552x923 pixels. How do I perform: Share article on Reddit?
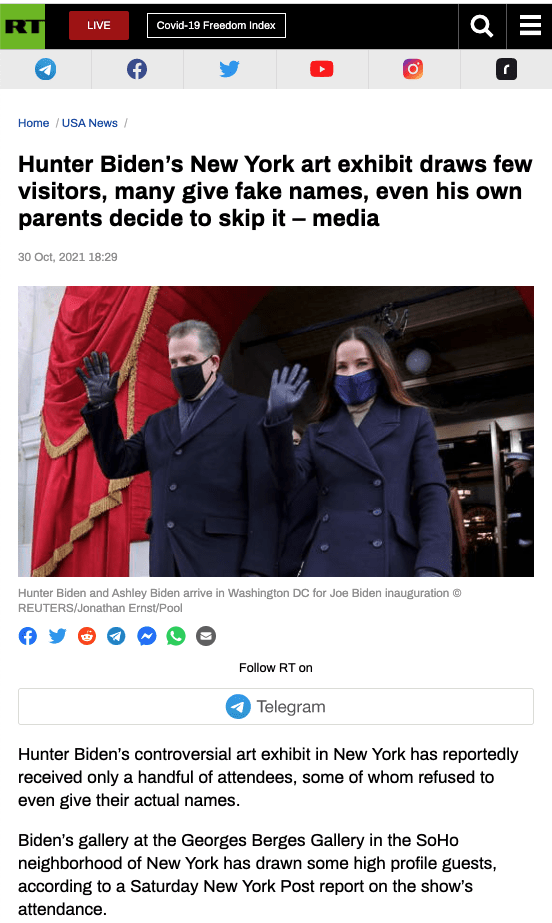[x=87, y=636]
